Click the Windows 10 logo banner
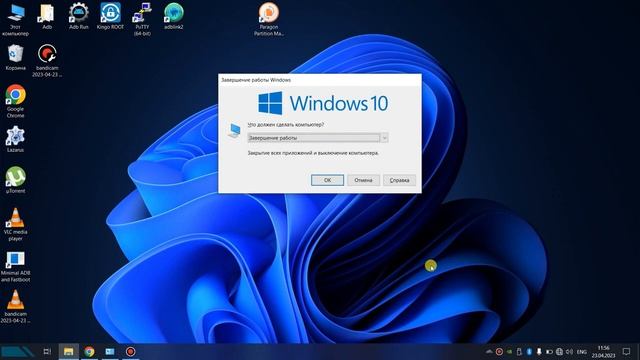 [323, 103]
